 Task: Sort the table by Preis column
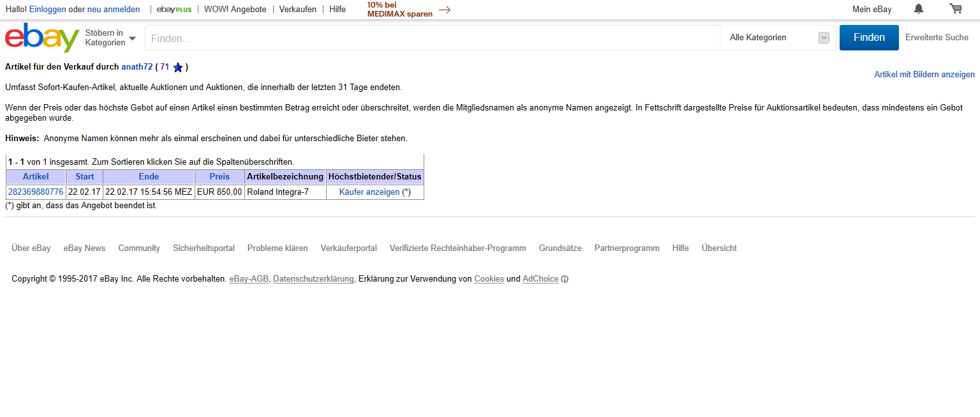pyautogui.click(x=219, y=177)
